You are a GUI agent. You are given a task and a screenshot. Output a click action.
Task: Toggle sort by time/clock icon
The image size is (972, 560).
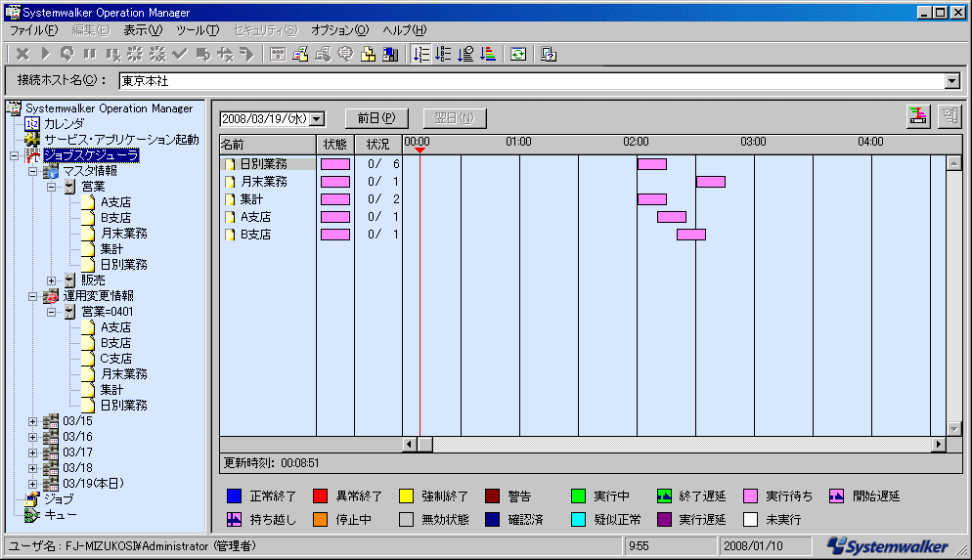[465, 55]
